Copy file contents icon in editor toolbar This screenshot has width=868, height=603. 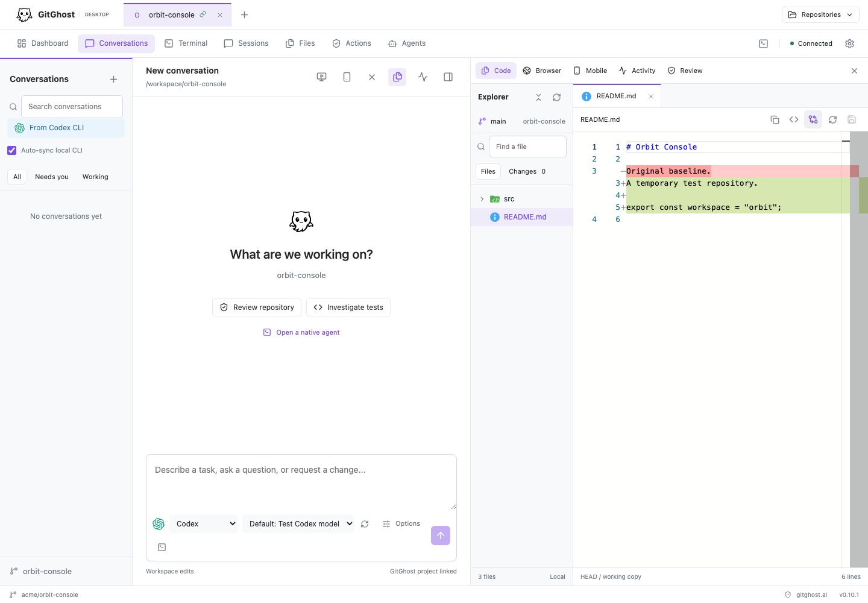click(x=775, y=119)
